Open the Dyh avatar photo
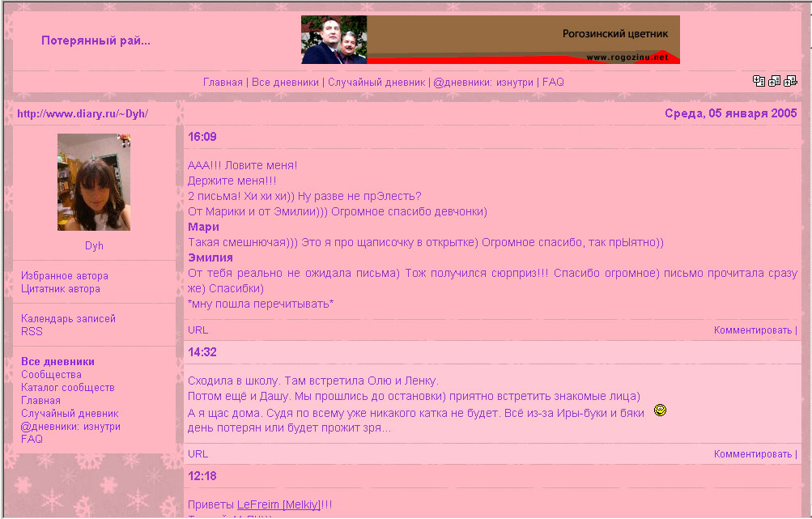 94,182
